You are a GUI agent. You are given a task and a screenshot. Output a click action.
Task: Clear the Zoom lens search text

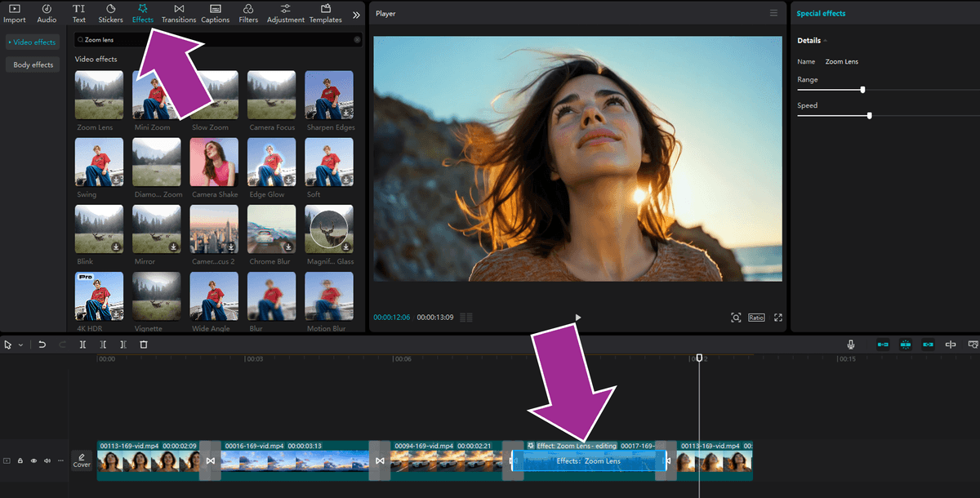tap(357, 39)
